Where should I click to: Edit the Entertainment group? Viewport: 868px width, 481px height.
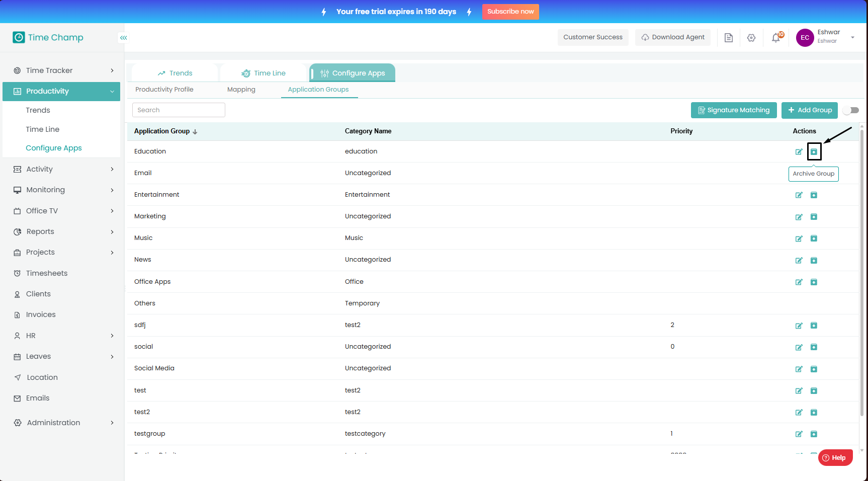pos(799,195)
